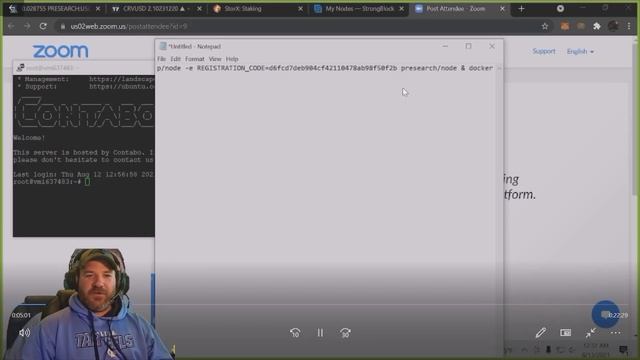Open the video player more options menu
Viewport: 640px width, 360px height.
click(x=616, y=333)
